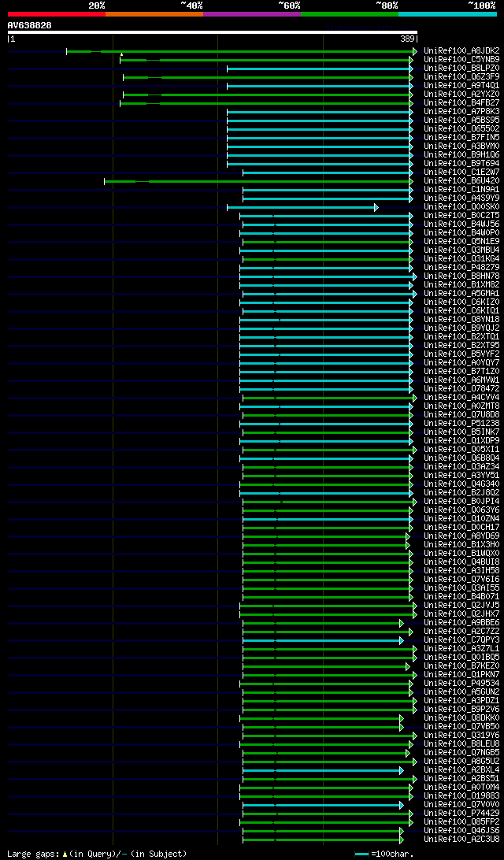Open the UniRef100_B4FB27 hit label
This screenshot has height=860, width=504.
[x=461, y=102]
